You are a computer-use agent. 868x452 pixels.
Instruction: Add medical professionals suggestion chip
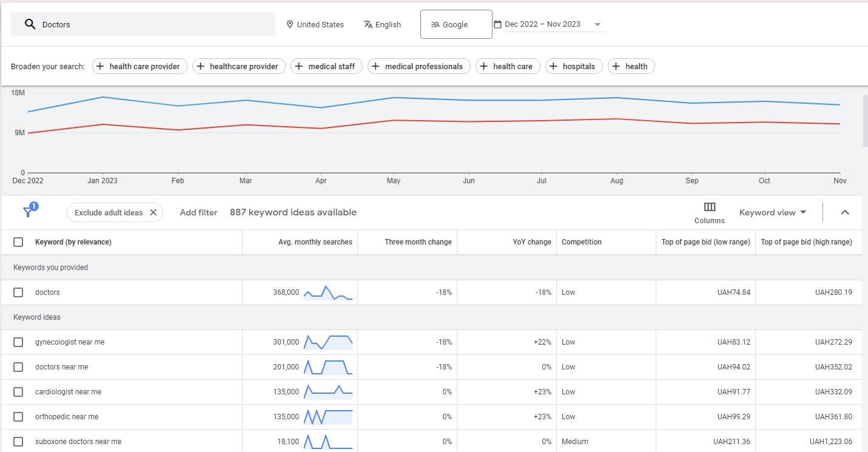(x=419, y=66)
